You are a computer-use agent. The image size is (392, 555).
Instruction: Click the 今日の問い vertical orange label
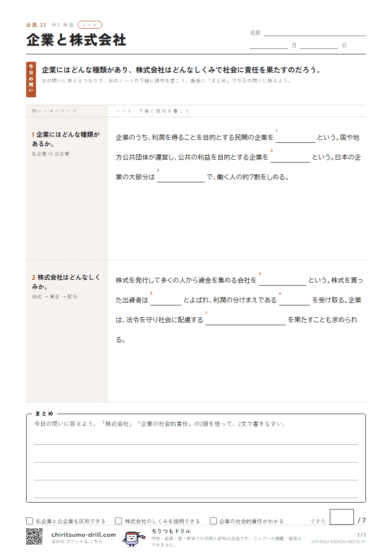(31, 80)
